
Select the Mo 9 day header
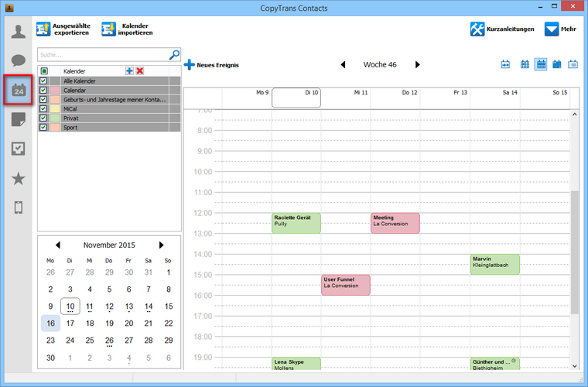pyautogui.click(x=247, y=98)
